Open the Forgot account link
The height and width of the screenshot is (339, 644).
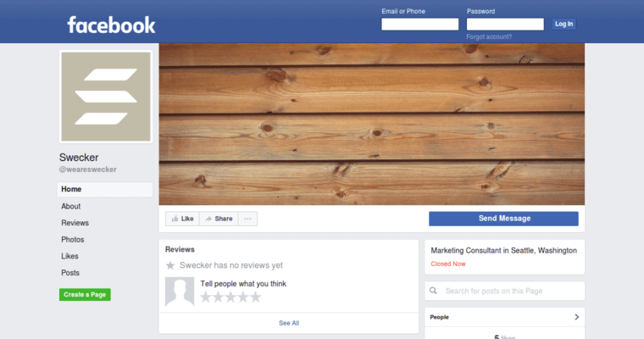pos(489,36)
